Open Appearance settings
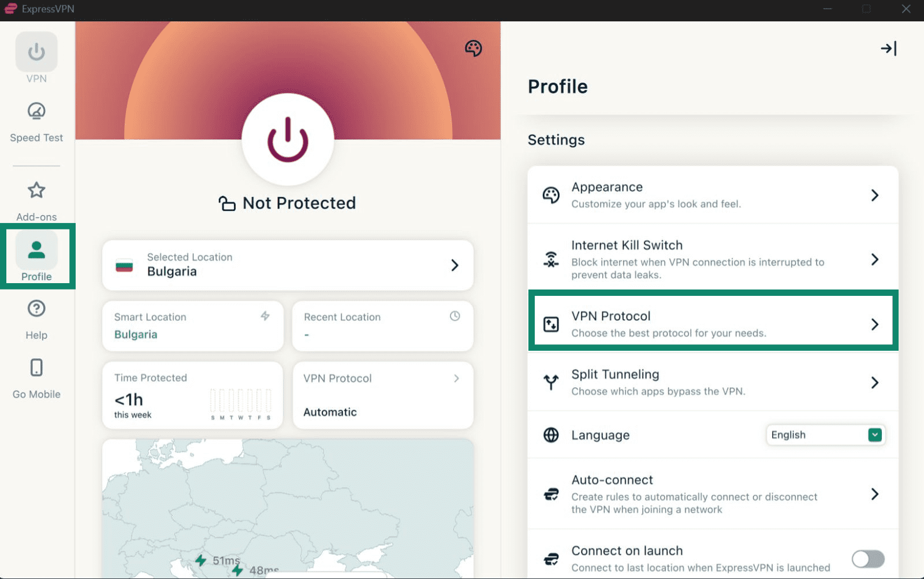This screenshot has width=924, height=579. coord(714,195)
